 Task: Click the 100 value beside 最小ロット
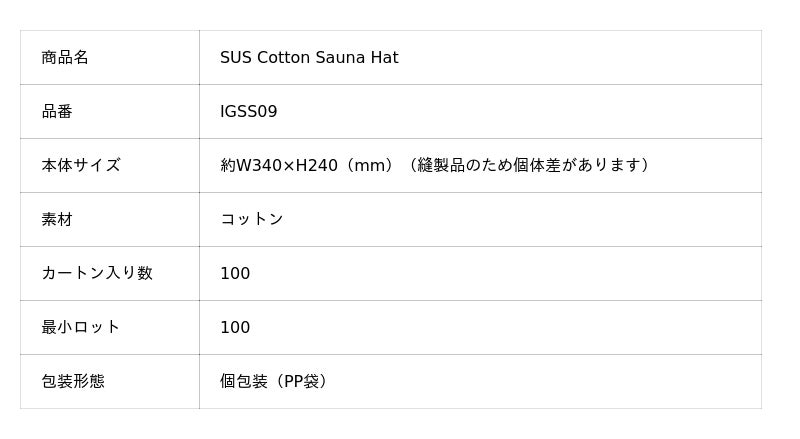235,328
